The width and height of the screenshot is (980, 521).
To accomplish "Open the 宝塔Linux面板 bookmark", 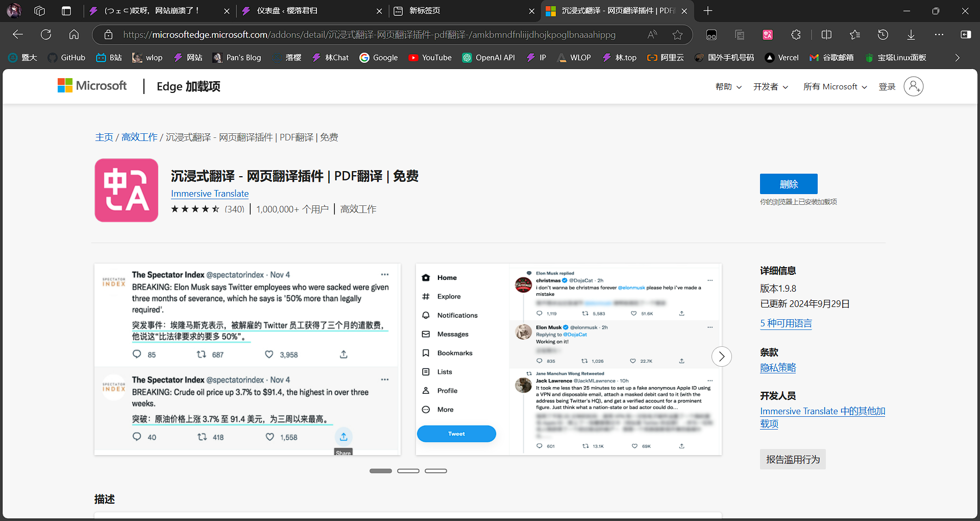I will click(x=896, y=58).
